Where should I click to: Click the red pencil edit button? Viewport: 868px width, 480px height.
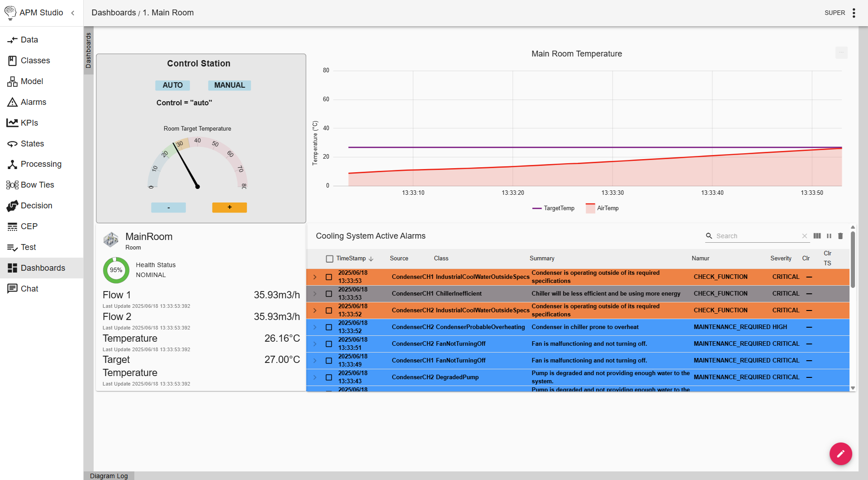840,454
